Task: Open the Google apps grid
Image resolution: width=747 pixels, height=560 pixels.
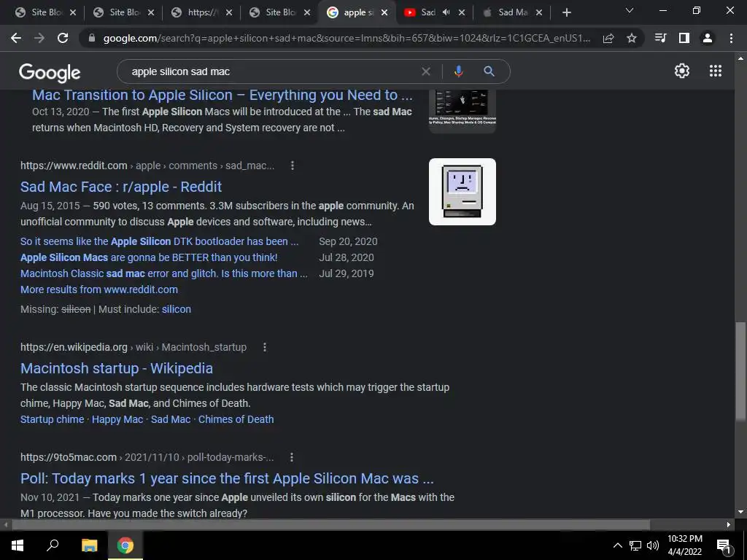Action: (716, 71)
